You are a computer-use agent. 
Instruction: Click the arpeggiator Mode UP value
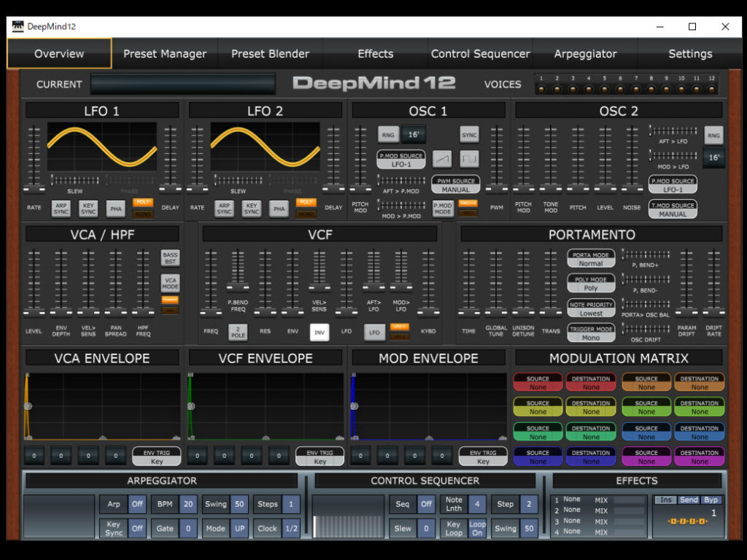(x=239, y=529)
